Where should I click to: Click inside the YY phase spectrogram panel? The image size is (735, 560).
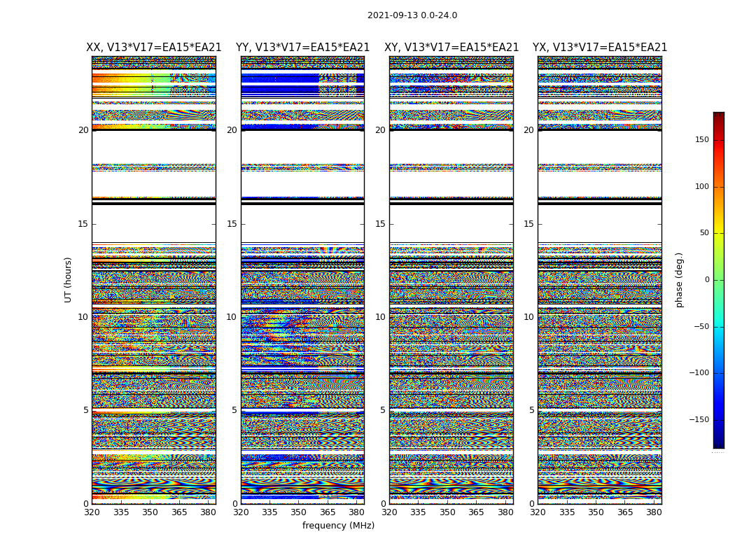click(303, 280)
